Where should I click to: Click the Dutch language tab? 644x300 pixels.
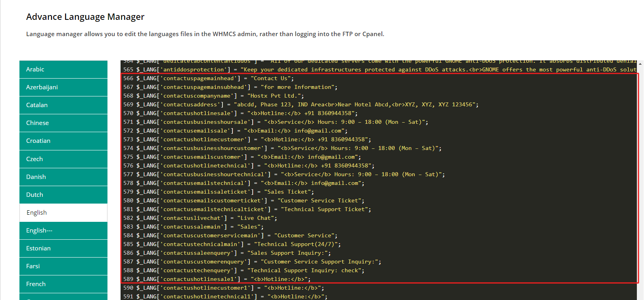[63, 195]
